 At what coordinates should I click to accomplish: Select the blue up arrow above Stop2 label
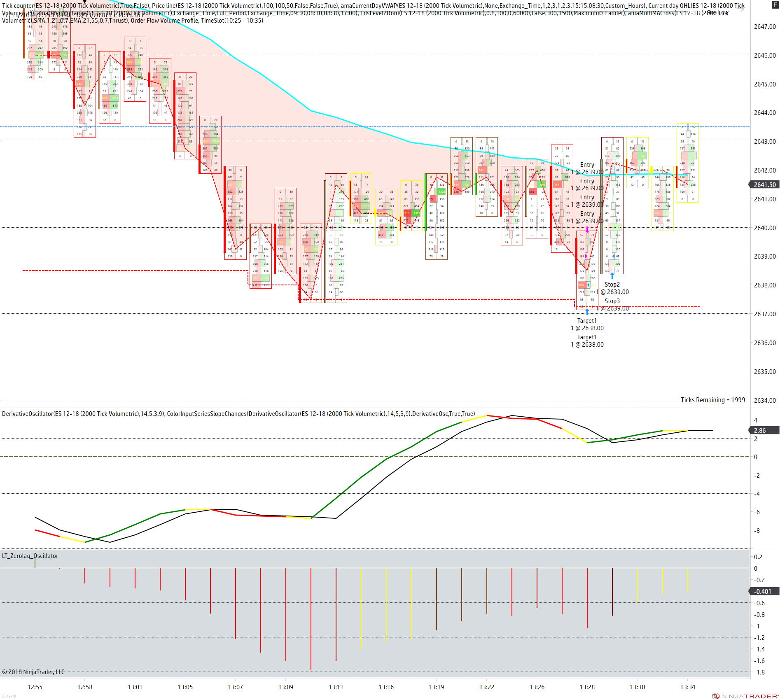612,275
